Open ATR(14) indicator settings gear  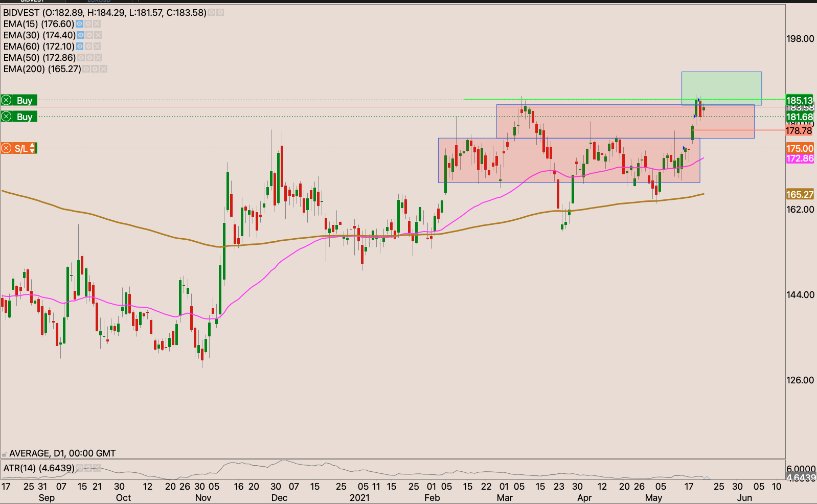[x=87, y=468]
